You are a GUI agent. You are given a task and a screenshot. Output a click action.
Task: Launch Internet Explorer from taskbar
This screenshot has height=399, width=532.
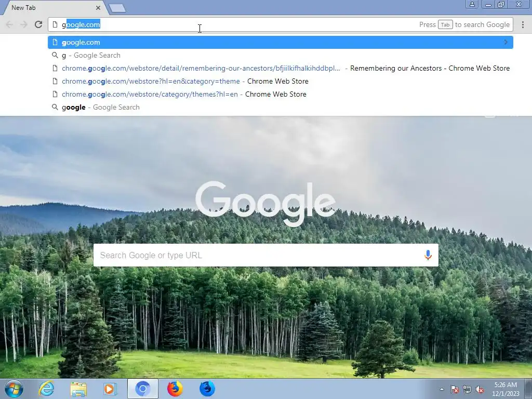click(x=46, y=389)
